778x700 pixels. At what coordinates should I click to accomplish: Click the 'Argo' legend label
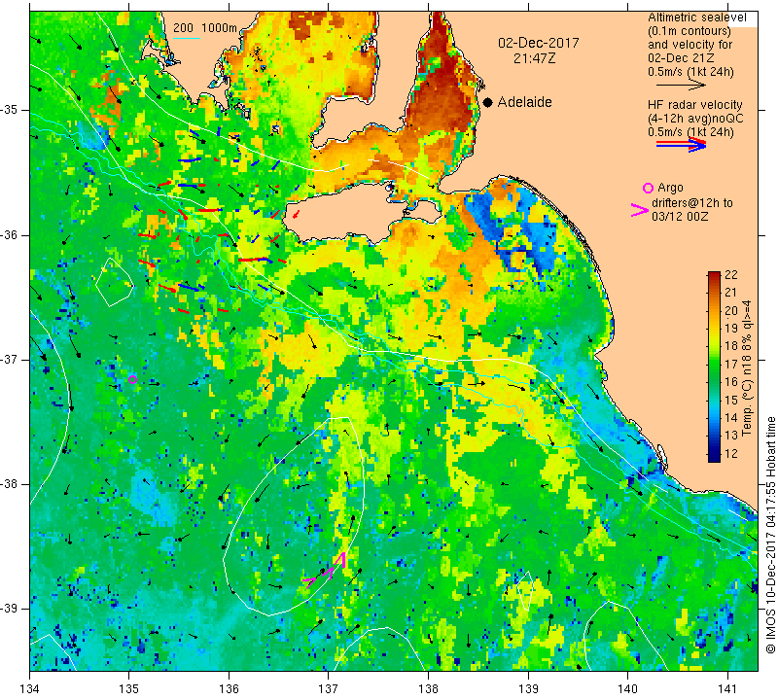(670, 188)
